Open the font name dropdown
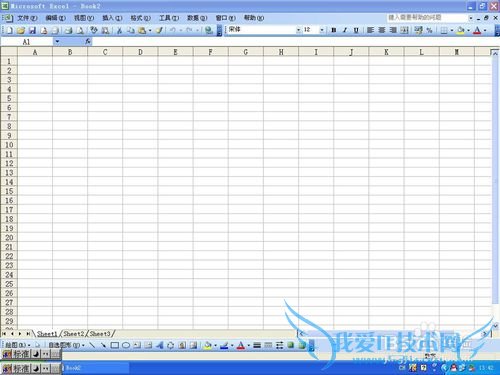This screenshot has width=500, height=375. point(298,30)
